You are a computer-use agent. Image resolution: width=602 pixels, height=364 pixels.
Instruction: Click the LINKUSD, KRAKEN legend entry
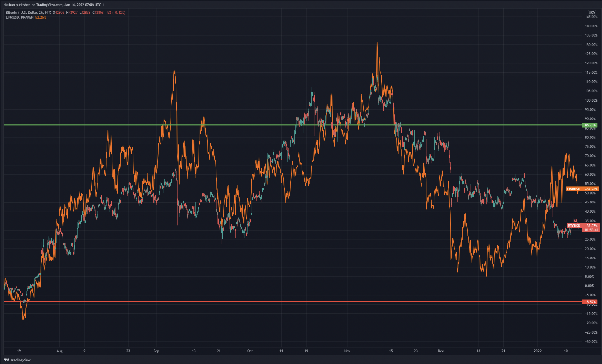(19, 17)
